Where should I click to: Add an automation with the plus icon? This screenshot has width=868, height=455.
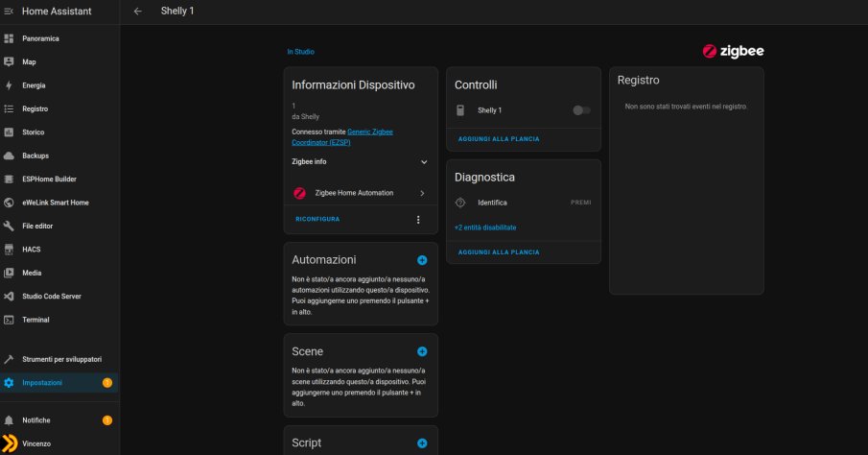click(x=422, y=260)
